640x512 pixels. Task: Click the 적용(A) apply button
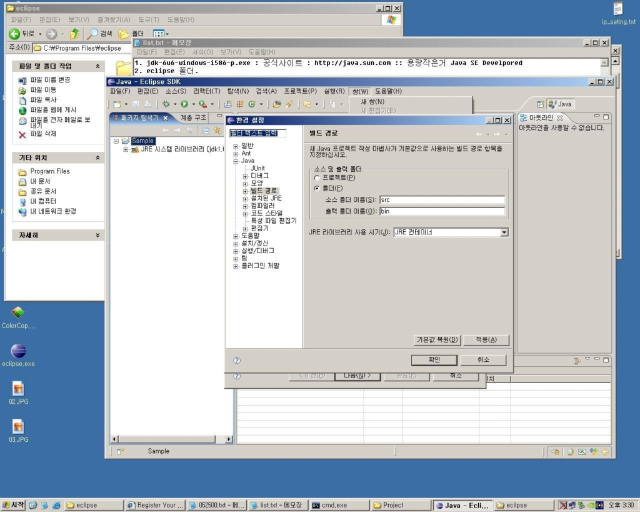point(487,340)
